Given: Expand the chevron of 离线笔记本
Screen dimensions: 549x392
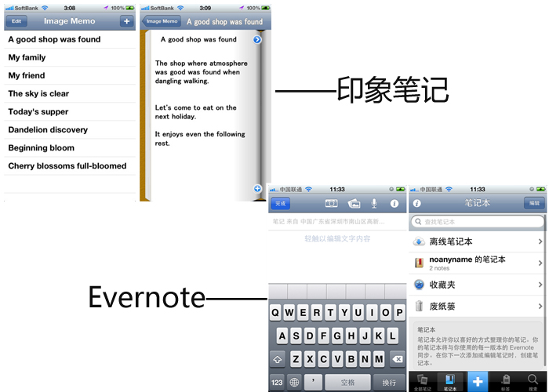Looking at the screenshot, I should pyautogui.click(x=540, y=241).
